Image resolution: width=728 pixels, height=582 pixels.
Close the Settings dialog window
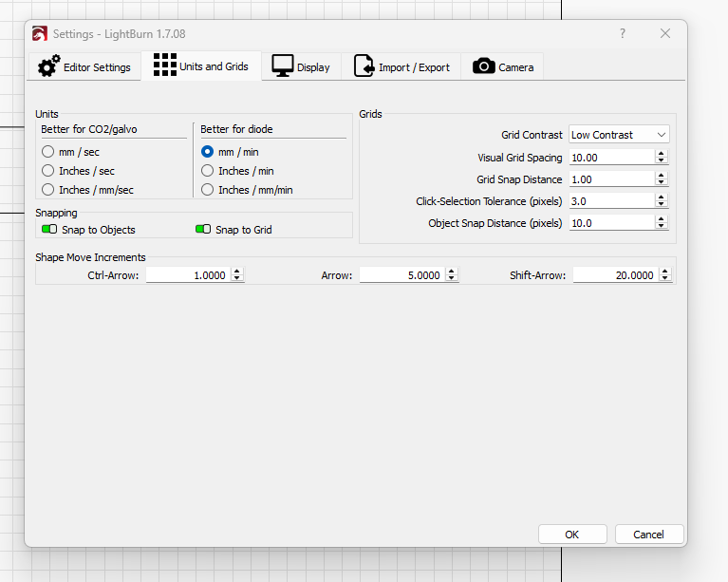pyautogui.click(x=665, y=33)
